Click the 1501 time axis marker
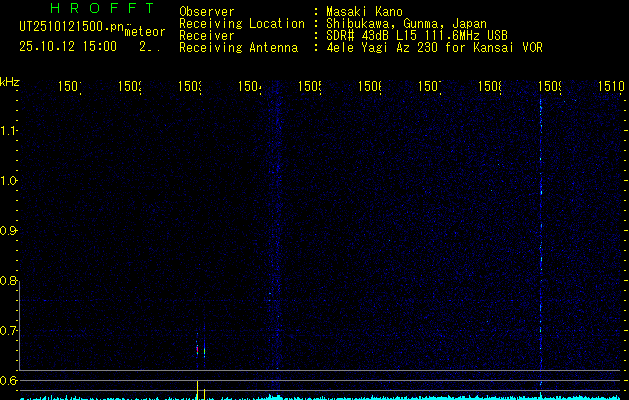 click(x=70, y=86)
